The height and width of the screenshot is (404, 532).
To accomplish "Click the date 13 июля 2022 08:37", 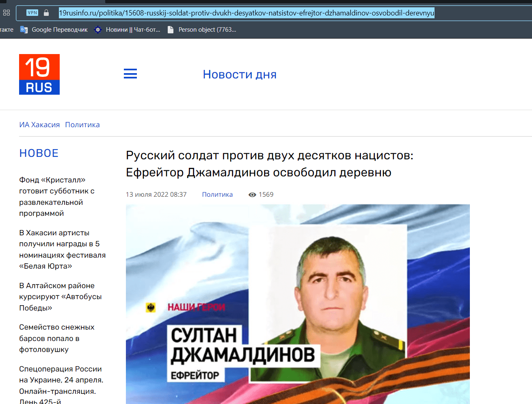I will (156, 195).
